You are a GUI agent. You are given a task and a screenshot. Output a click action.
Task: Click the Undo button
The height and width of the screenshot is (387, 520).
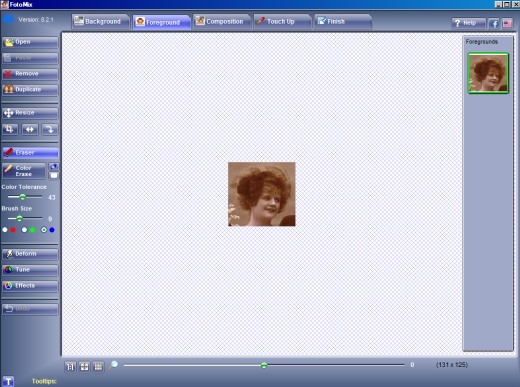pos(30,309)
